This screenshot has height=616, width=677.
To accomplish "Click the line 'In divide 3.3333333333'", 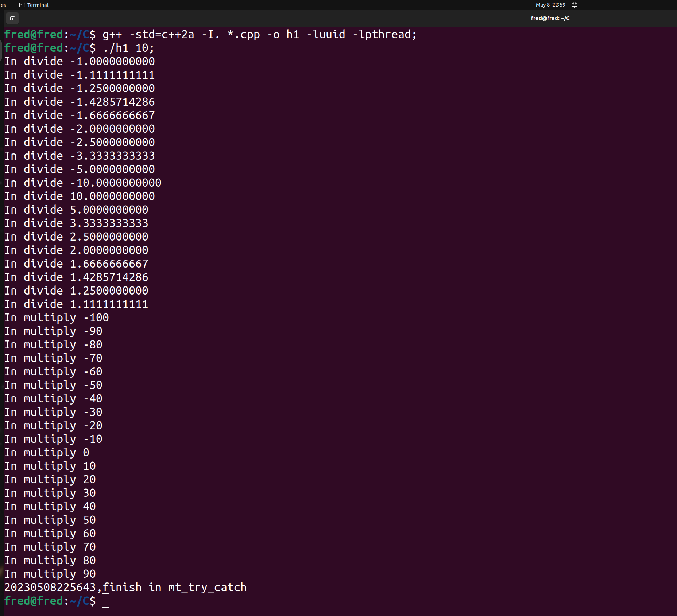I will (x=76, y=223).
